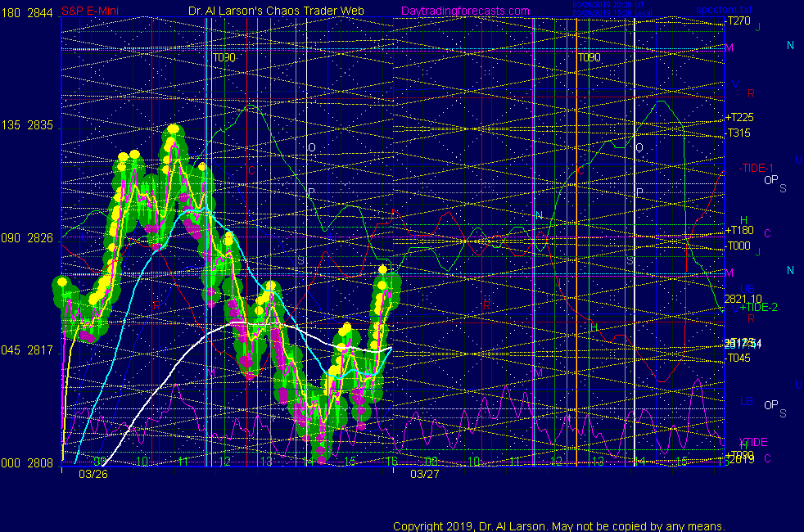Image resolution: width=804 pixels, height=532 pixels.
Task: Select the -T045 level label
Action: coord(739,358)
